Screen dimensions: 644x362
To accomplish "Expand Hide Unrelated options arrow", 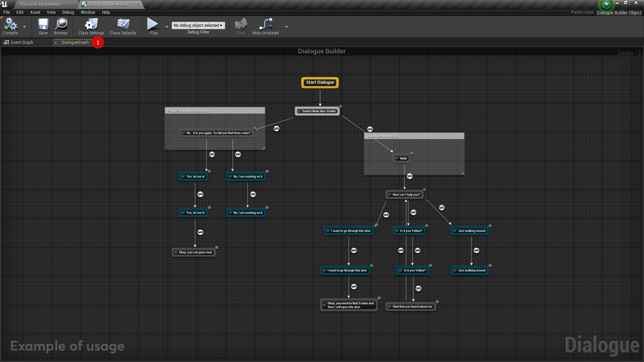I will point(286,26).
